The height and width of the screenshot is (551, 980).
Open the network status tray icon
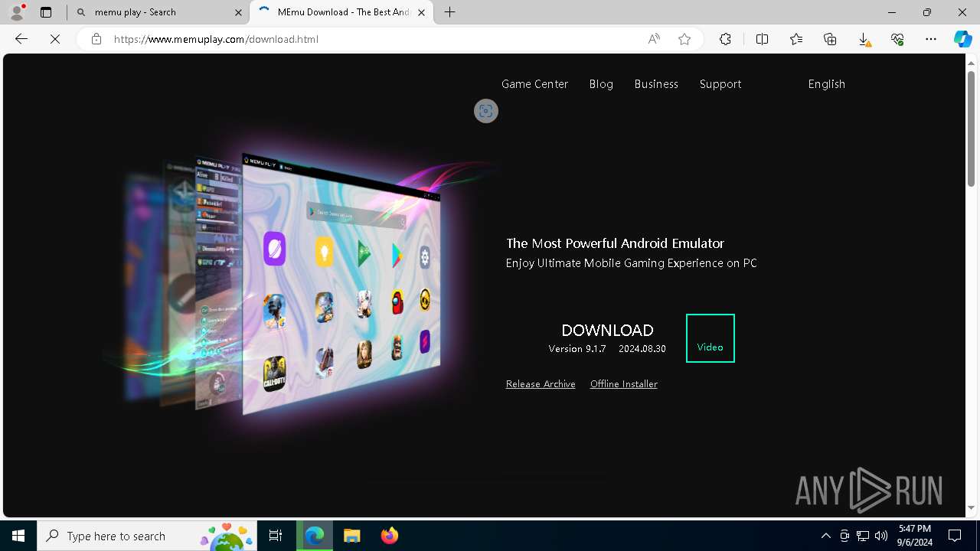click(x=863, y=536)
